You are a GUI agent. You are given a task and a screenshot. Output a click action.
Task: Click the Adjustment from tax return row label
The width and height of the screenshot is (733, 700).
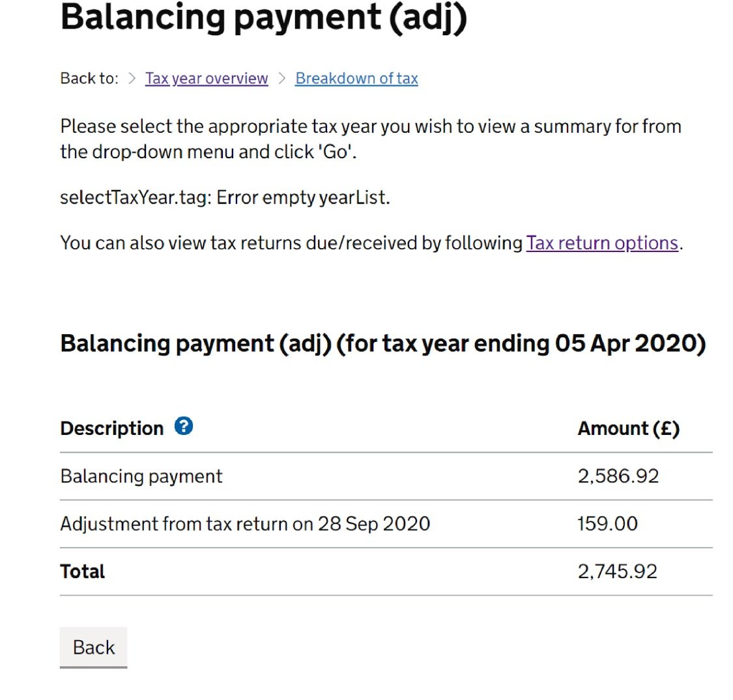pos(246,524)
